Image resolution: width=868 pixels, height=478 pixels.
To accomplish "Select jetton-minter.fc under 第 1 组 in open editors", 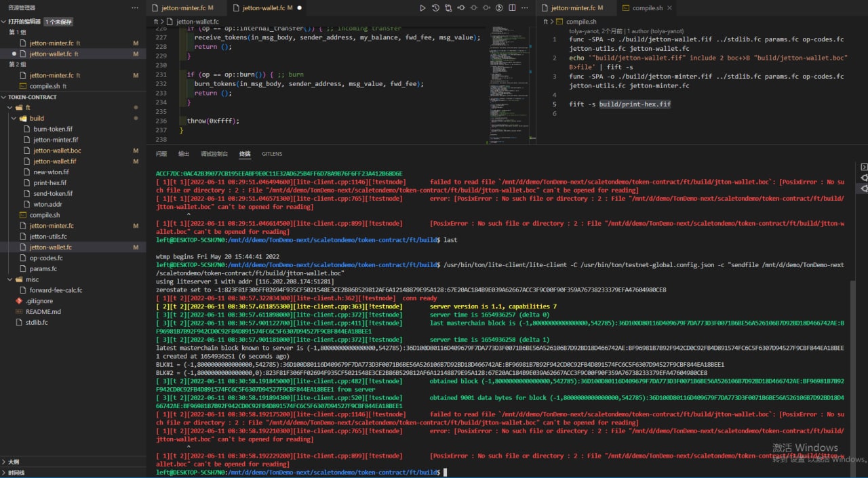I will (73, 43).
